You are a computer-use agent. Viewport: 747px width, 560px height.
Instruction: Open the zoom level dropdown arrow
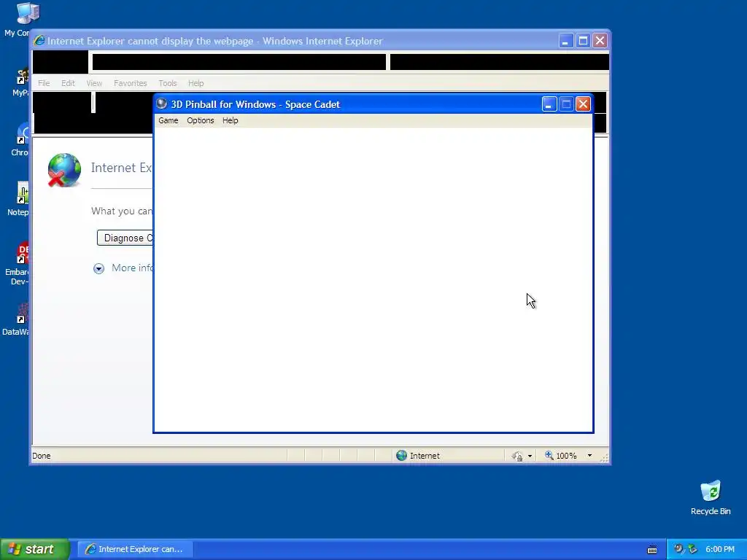pyautogui.click(x=589, y=456)
